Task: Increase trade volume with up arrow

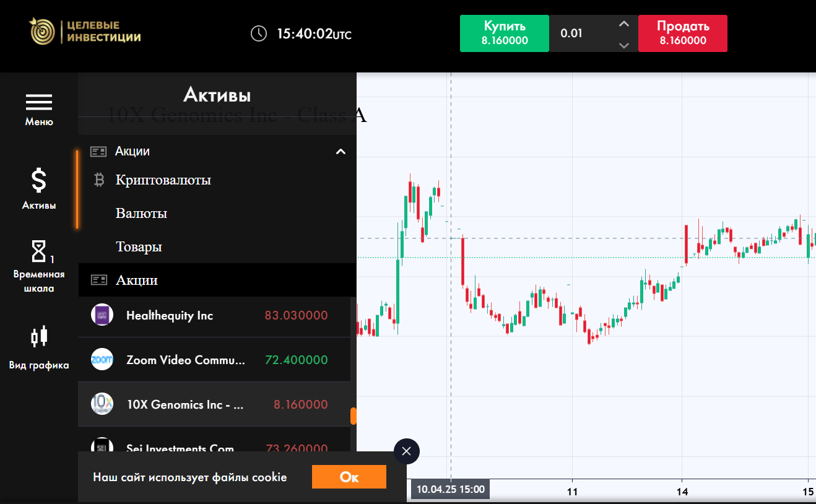Action: coord(624,24)
